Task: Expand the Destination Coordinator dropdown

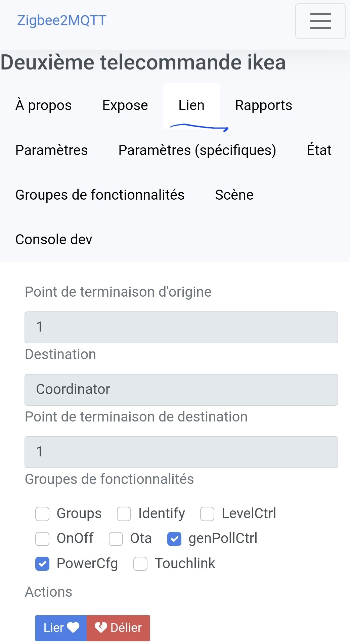Action: pos(181,390)
